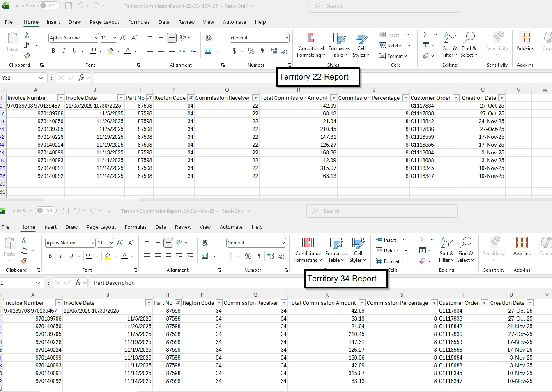Open the General number format dropdown in the top ribbon
552x392 pixels.
coord(287,38)
